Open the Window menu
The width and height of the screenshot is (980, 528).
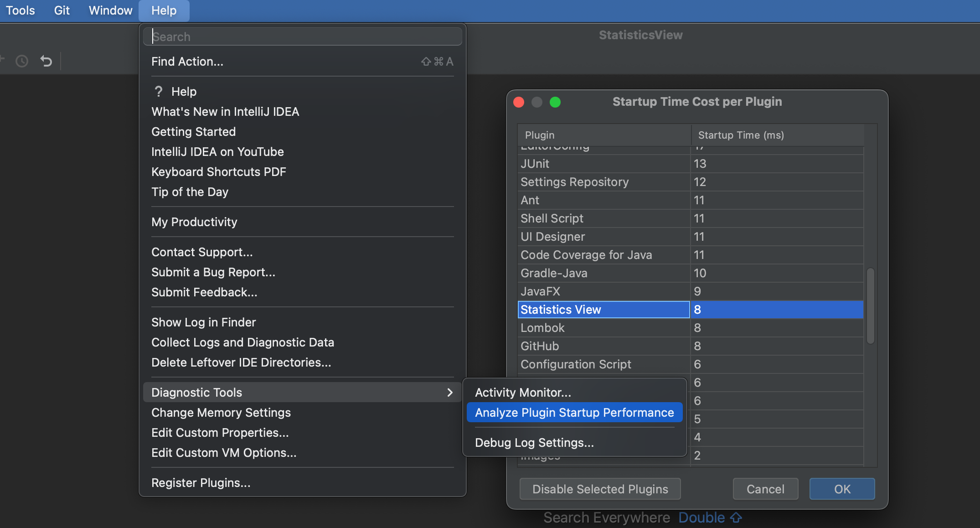pos(110,10)
